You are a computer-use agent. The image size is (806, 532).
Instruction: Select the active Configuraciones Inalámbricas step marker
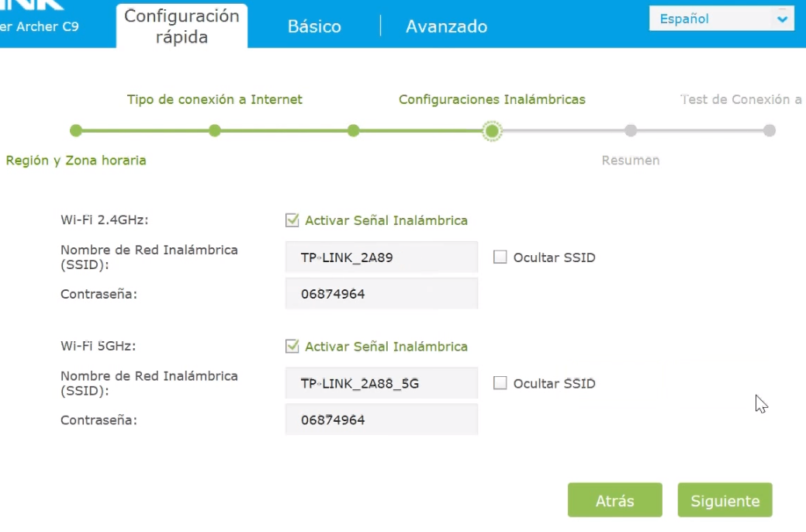click(x=493, y=130)
